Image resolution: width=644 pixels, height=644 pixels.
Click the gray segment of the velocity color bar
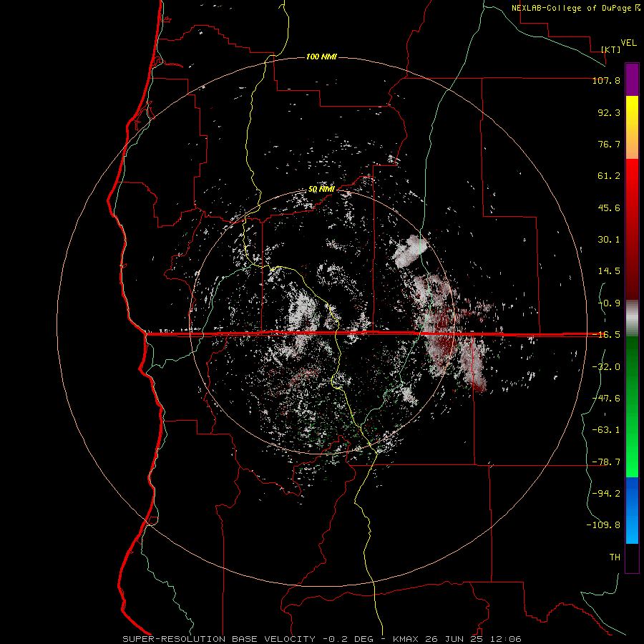click(x=632, y=318)
